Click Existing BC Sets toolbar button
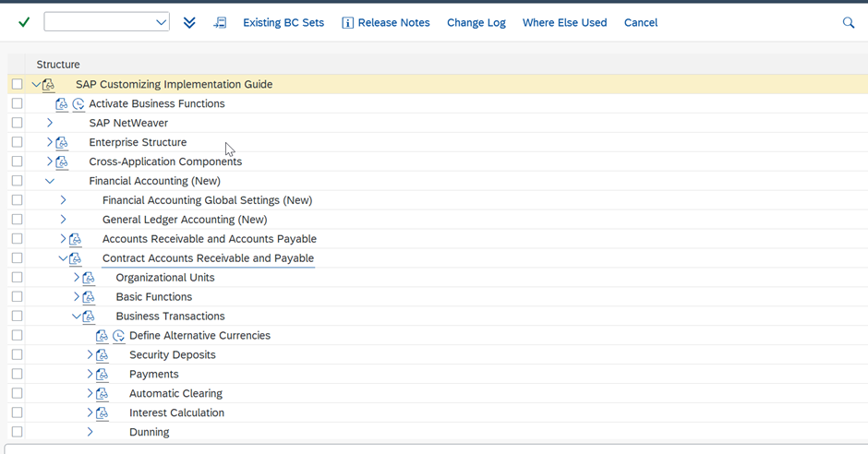The height and width of the screenshot is (454, 868). point(283,23)
